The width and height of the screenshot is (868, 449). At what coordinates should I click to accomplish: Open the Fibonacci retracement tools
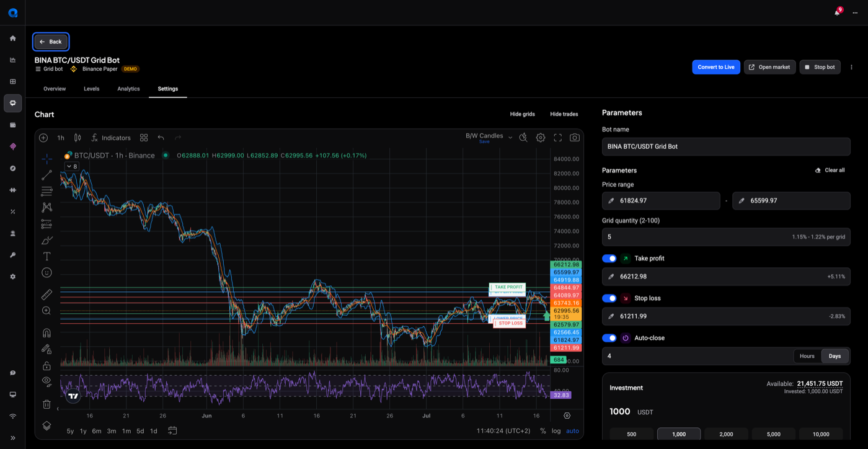pos(46,192)
